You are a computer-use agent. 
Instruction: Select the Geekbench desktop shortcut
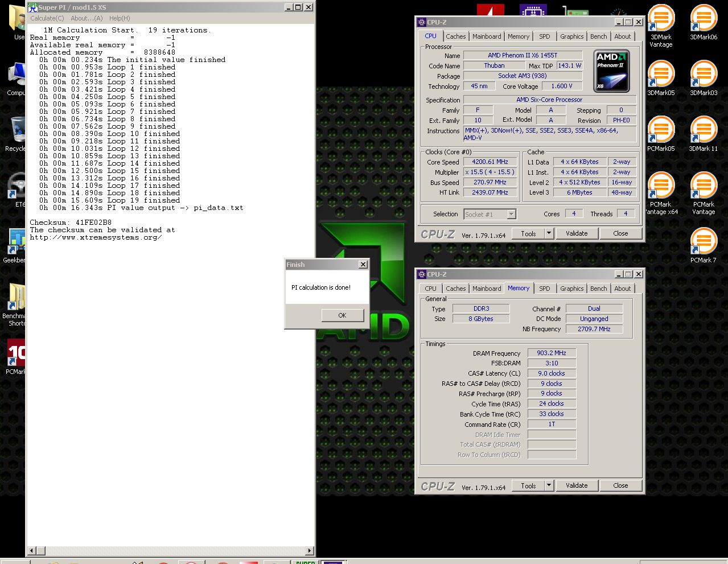pos(15,246)
